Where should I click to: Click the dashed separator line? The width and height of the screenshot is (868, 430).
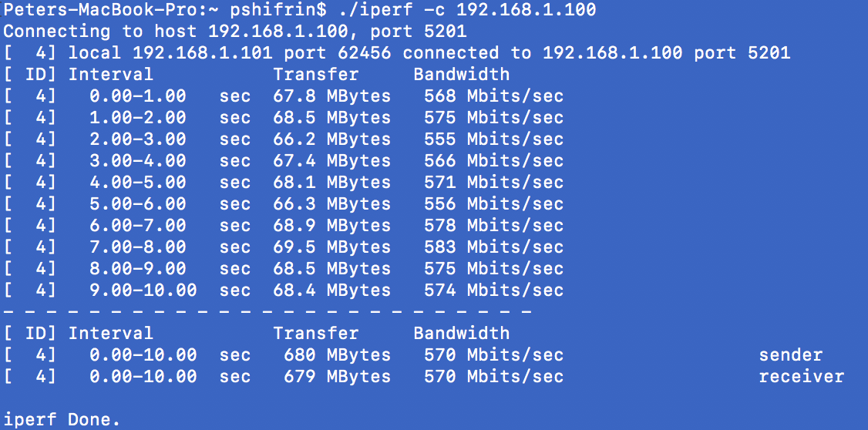(x=267, y=312)
